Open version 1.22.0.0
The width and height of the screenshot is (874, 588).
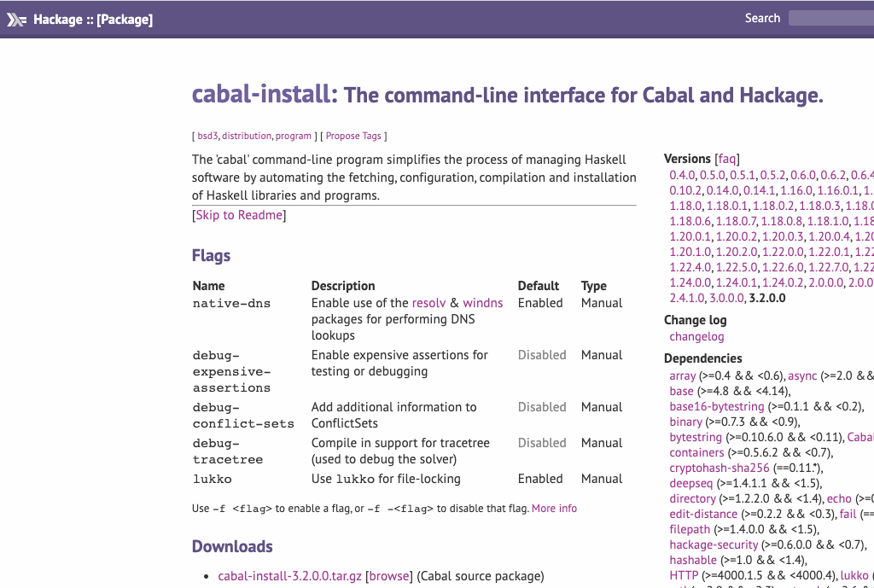783,252
